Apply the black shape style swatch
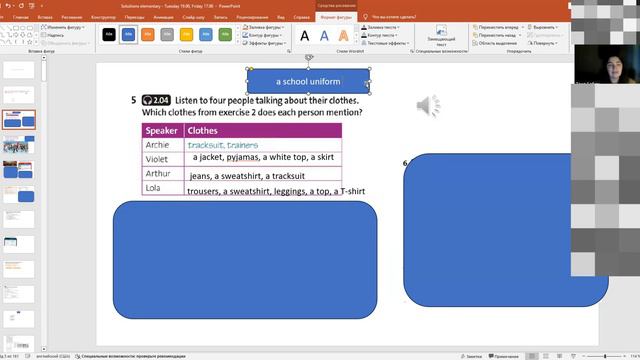640x360 pixels. (109, 35)
